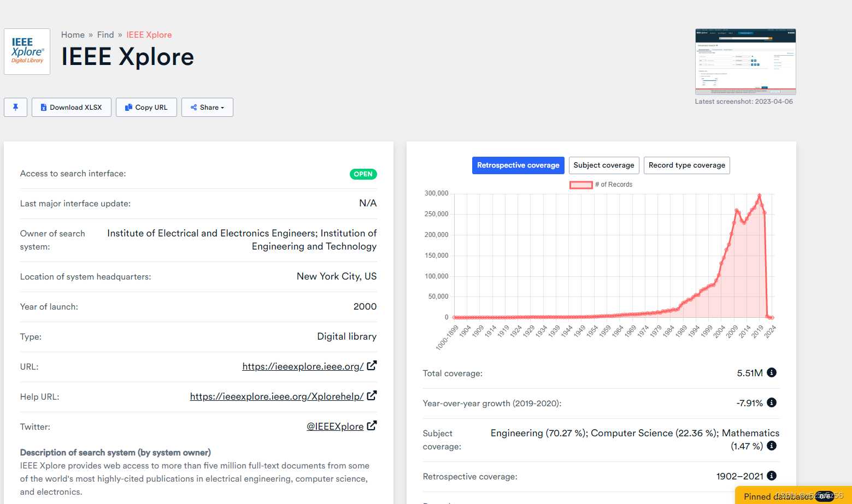The height and width of the screenshot is (504, 852).
Task: Click the 'Latest screenshot: 2023-04-06' caption
Action: [744, 102]
